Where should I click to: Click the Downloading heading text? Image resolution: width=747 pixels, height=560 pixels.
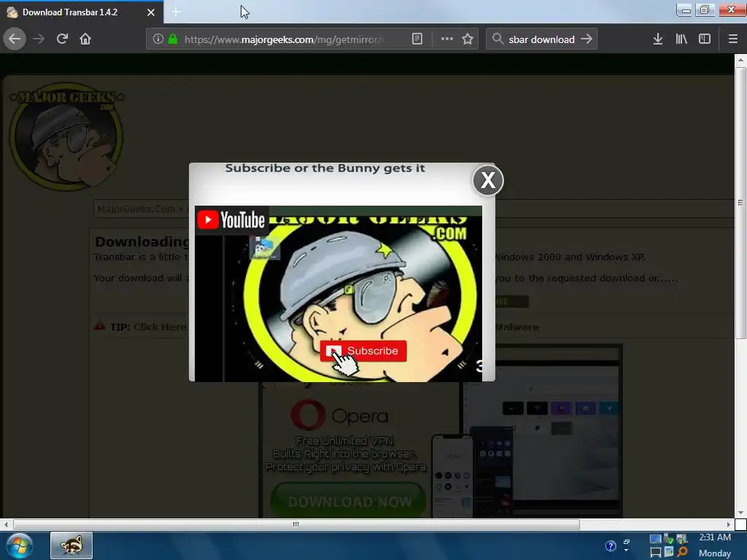tap(142, 241)
